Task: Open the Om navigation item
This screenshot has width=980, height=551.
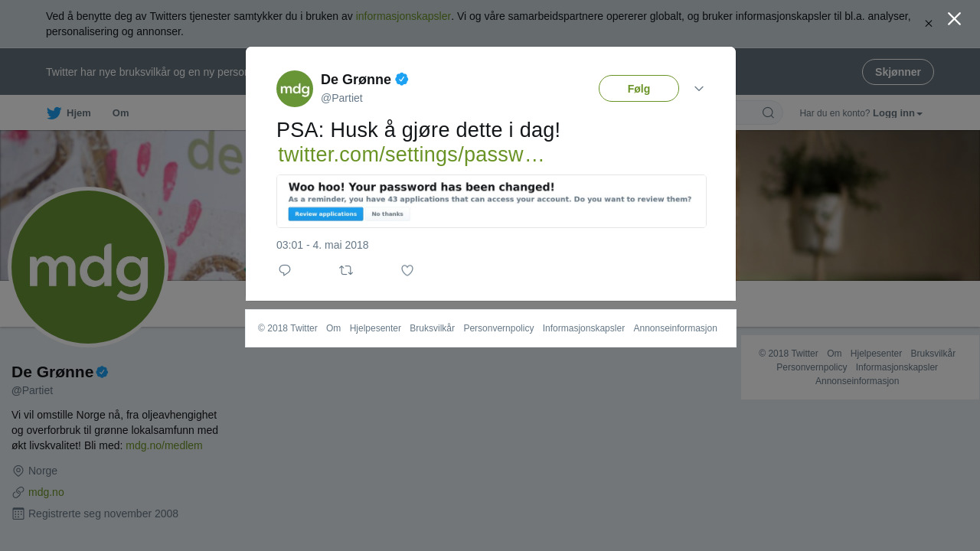Action: pyautogui.click(x=121, y=113)
